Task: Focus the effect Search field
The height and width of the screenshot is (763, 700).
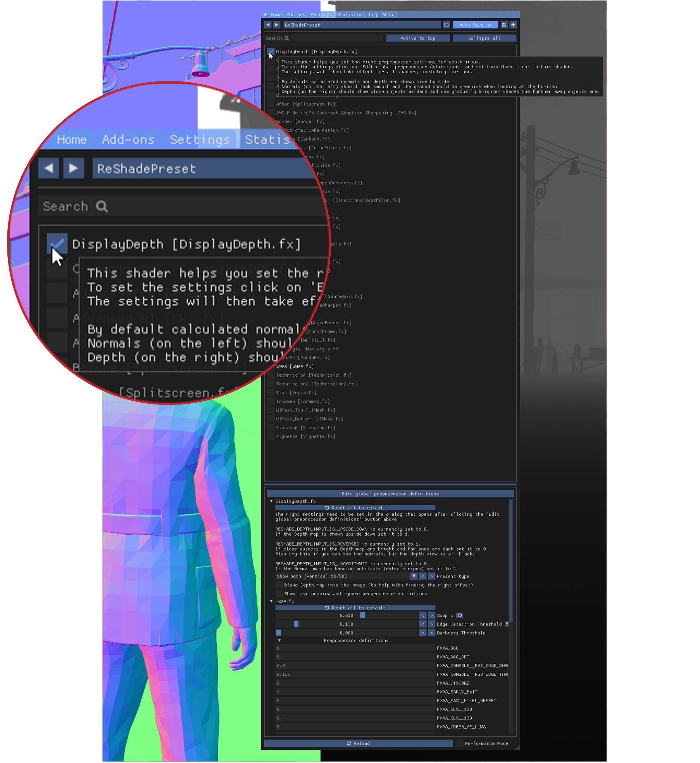Action: [324, 38]
